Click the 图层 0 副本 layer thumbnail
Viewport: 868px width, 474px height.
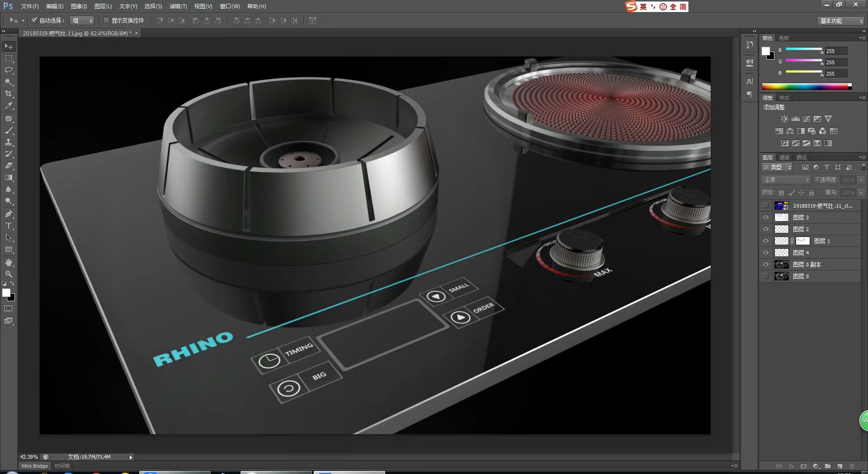tap(782, 264)
